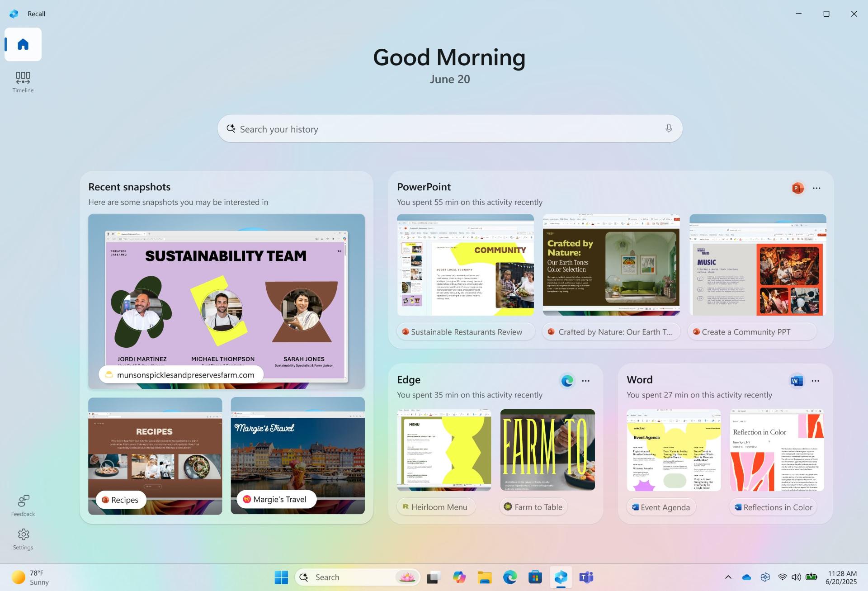Click the PowerPoint app icon in card header
This screenshot has width=868, height=591.
tap(798, 188)
